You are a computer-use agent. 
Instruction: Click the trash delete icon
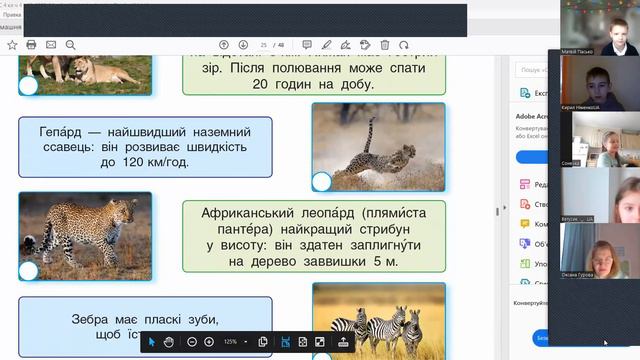[384, 45]
